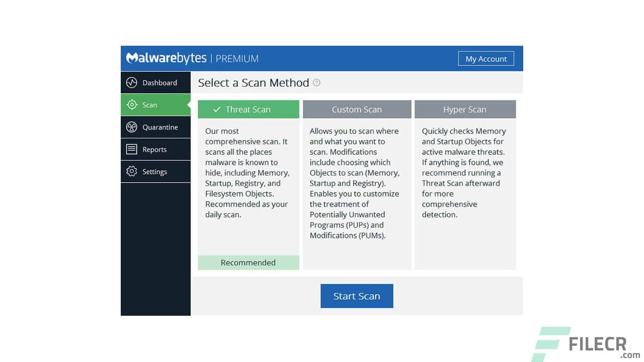
Task: Select the Scan sidebar icon
Action: (132, 105)
